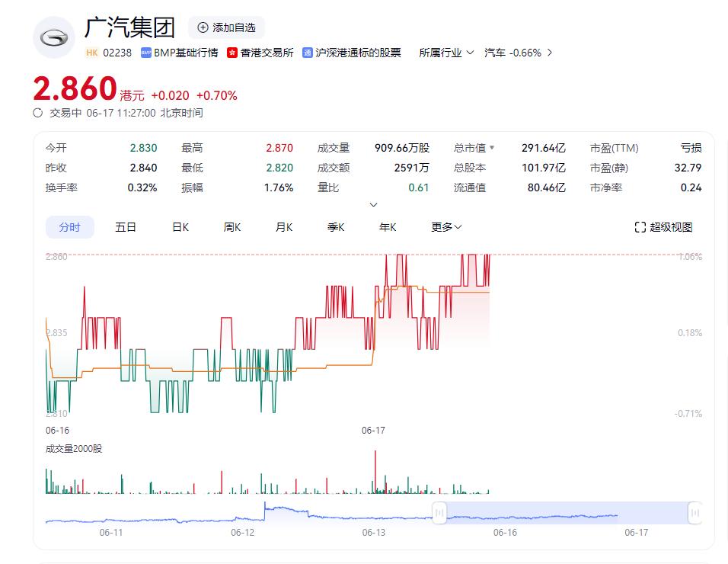Click the 成交额 value 2591万
728x564 pixels.
pos(412,168)
